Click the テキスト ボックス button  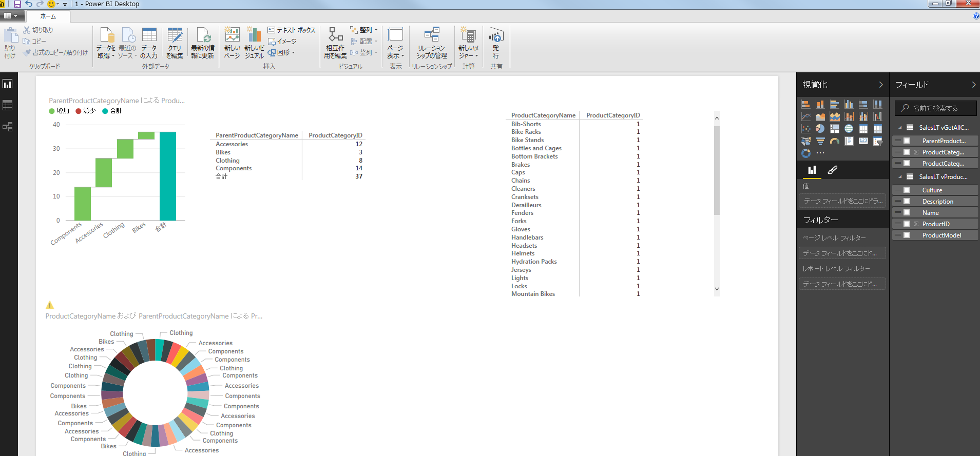[x=292, y=30]
